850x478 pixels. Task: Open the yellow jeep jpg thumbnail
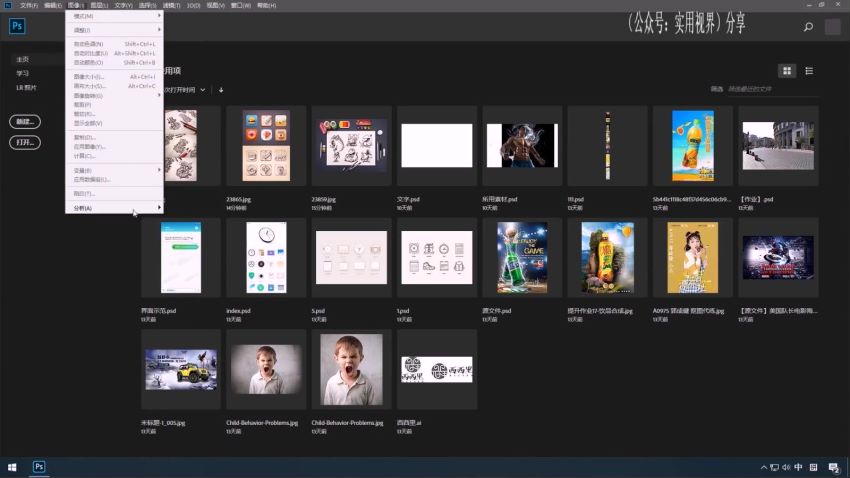coord(181,370)
